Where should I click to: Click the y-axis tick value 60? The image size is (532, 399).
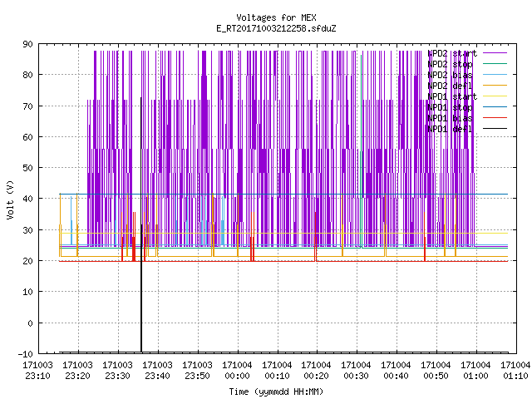pyautogui.click(x=27, y=137)
